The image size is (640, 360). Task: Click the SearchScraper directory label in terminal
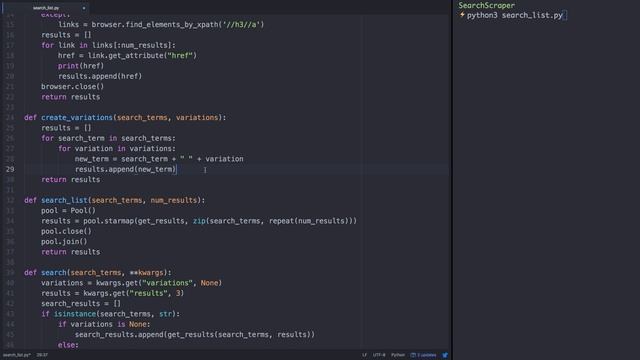click(x=486, y=5)
